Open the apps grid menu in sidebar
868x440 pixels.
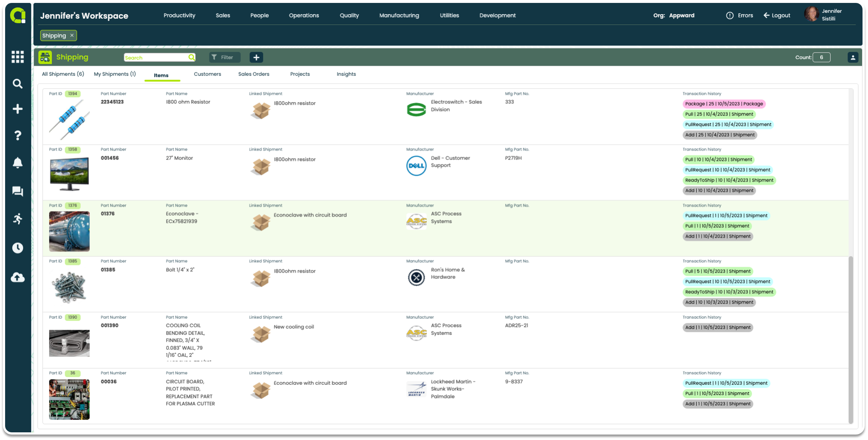[x=18, y=57]
